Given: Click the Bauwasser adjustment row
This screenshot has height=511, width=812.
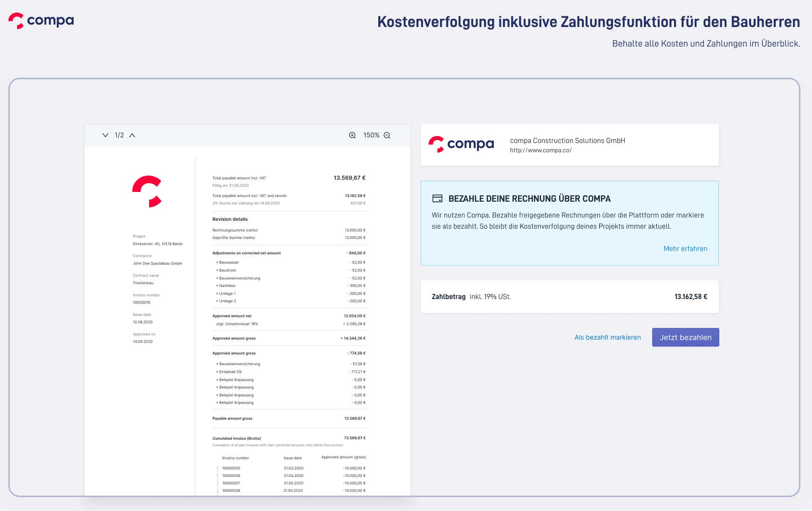Looking at the screenshot, I should pos(291,262).
